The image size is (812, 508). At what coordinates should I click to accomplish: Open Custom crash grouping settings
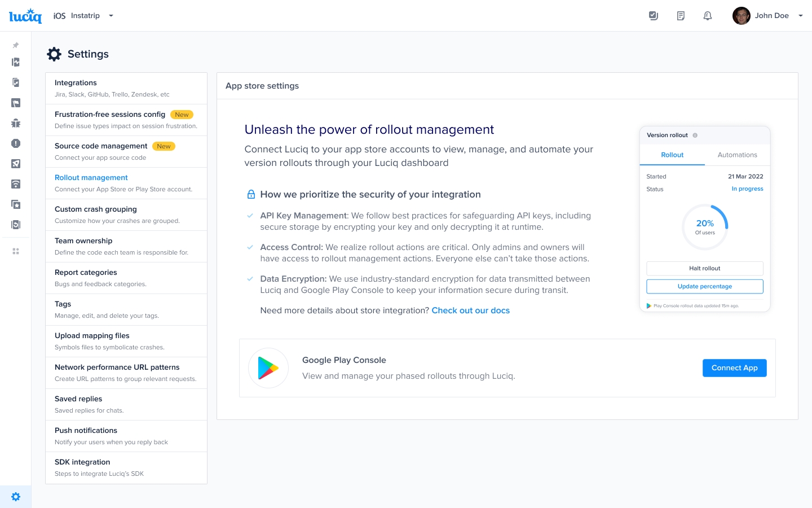126,214
